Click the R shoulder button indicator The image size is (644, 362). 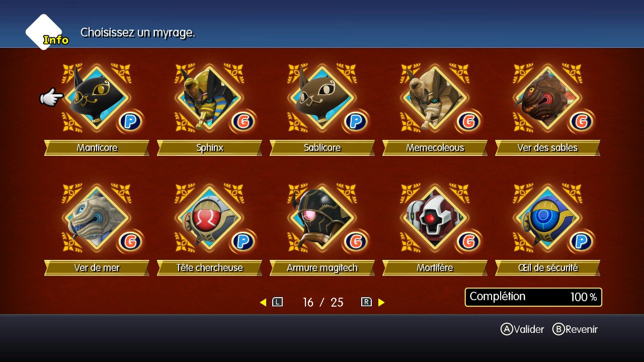[366, 302]
